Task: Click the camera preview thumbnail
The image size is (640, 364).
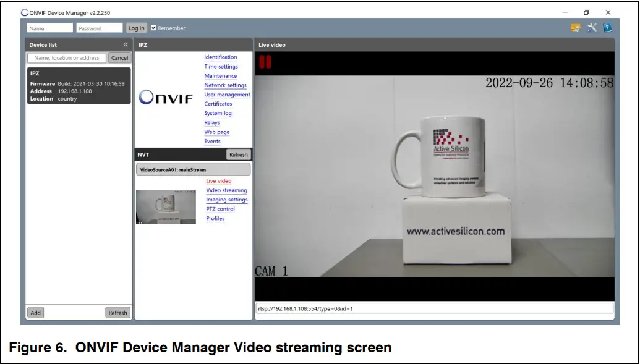Action: [166, 206]
